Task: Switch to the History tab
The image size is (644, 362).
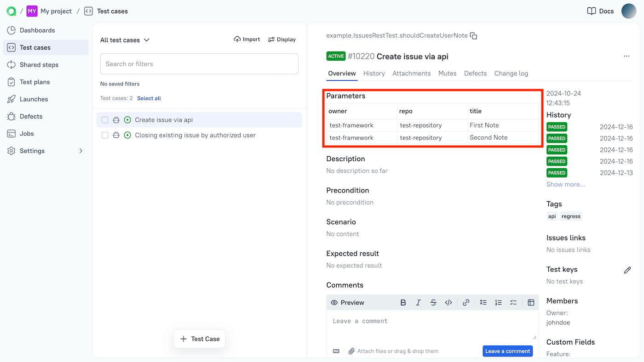Action: click(374, 73)
